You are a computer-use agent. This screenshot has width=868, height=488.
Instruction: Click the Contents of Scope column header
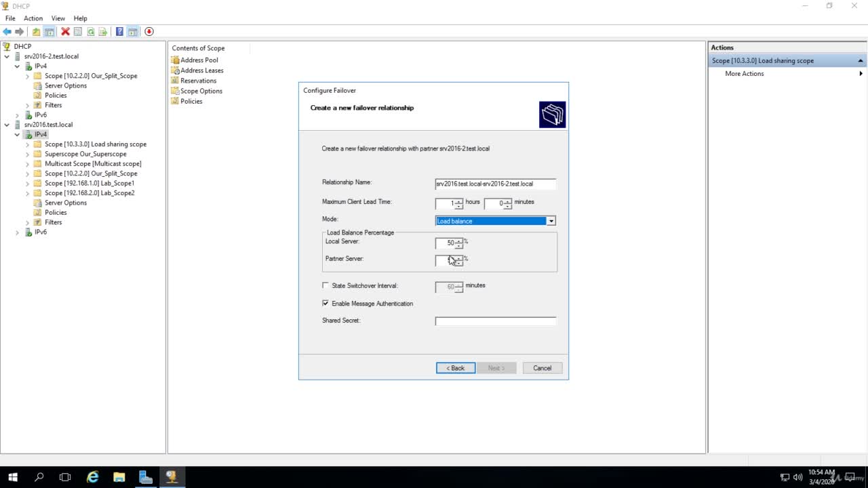click(210, 48)
